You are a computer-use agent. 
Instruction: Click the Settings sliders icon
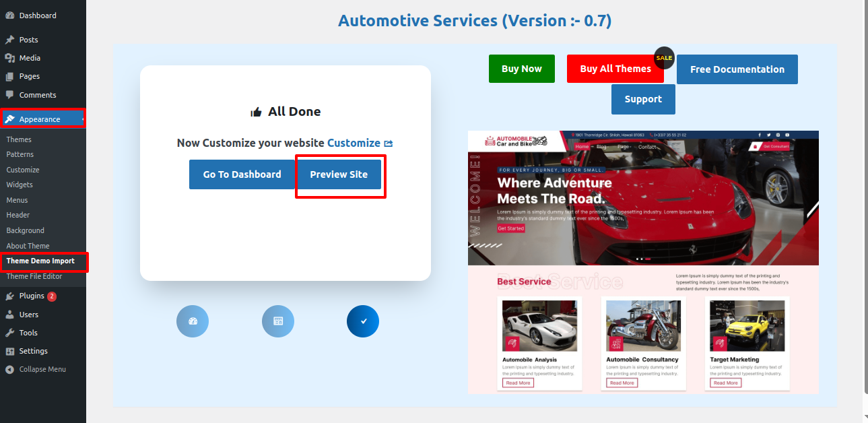9,351
